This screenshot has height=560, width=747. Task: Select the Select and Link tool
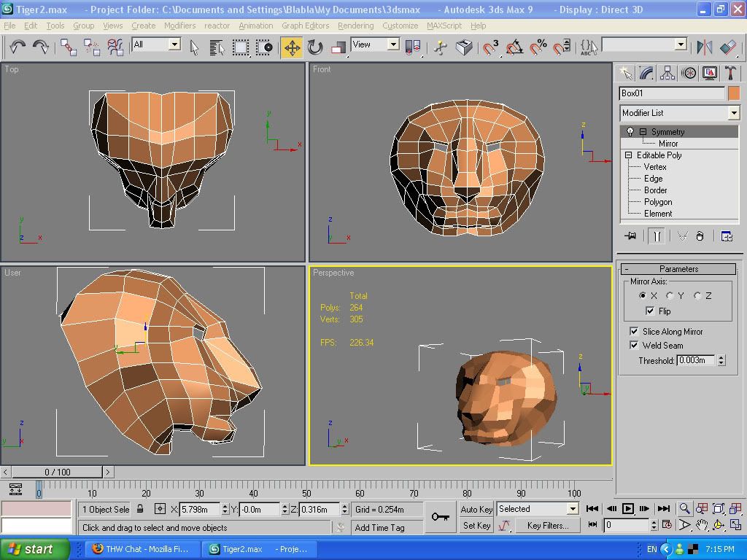pos(69,47)
